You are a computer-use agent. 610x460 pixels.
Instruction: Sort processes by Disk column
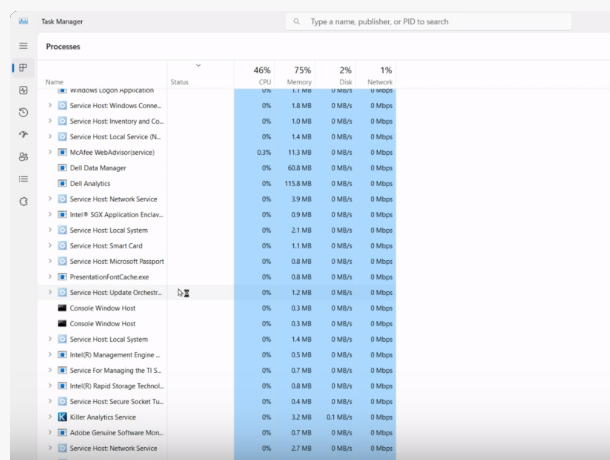coord(336,75)
